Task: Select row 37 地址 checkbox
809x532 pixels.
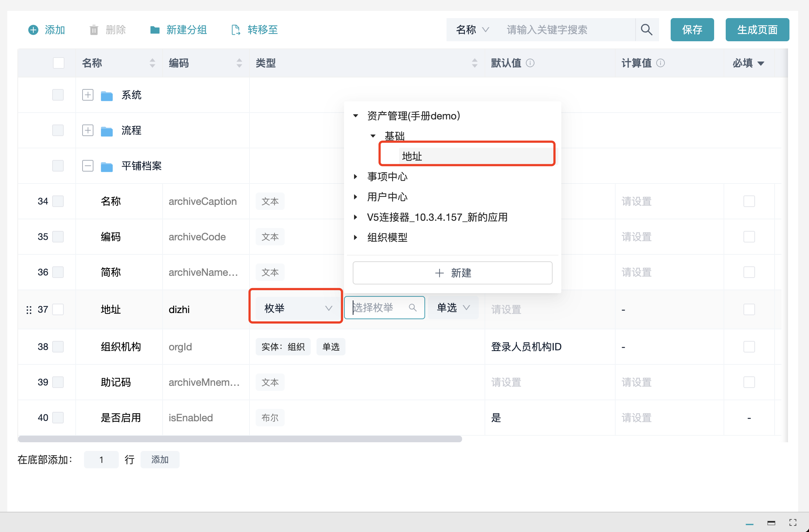Action: pos(58,309)
